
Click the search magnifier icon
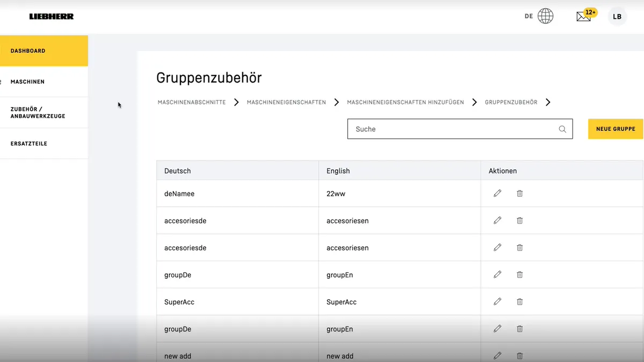pos(562,129)
